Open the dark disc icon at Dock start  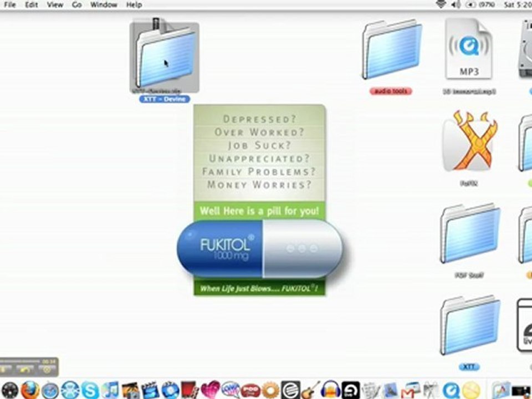(10, 390)
